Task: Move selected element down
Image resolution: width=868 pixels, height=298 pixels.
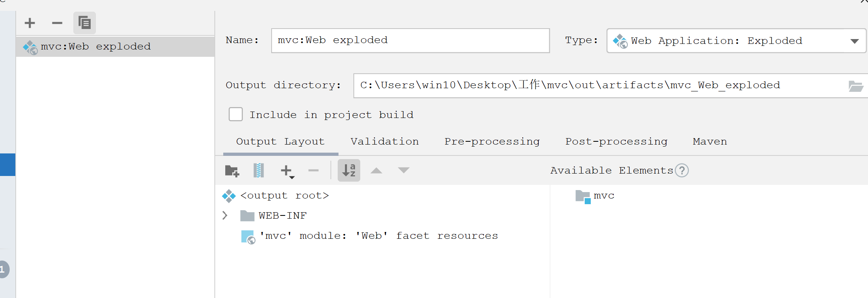Action: pyautogui.click(x=404, y=170)
